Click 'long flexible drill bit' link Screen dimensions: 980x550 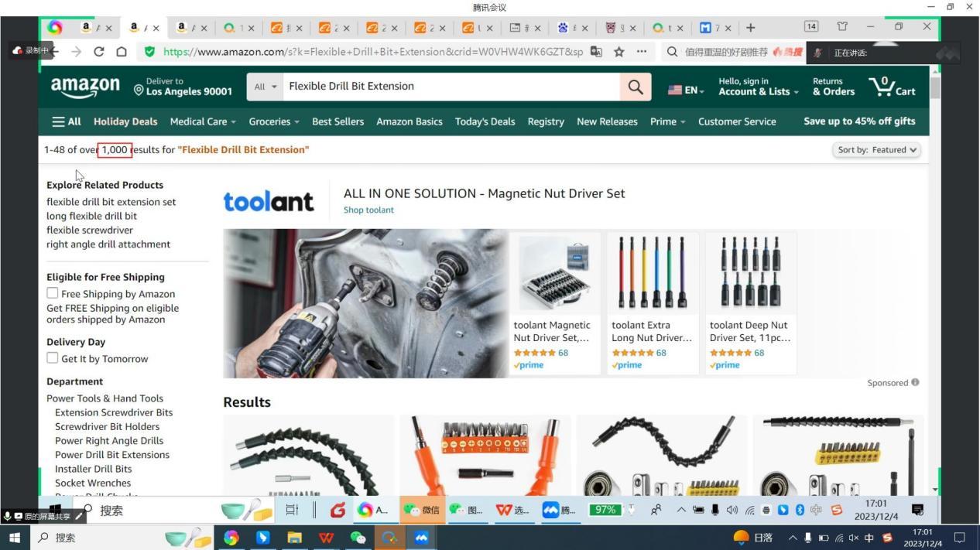click(x=91, y=216)
